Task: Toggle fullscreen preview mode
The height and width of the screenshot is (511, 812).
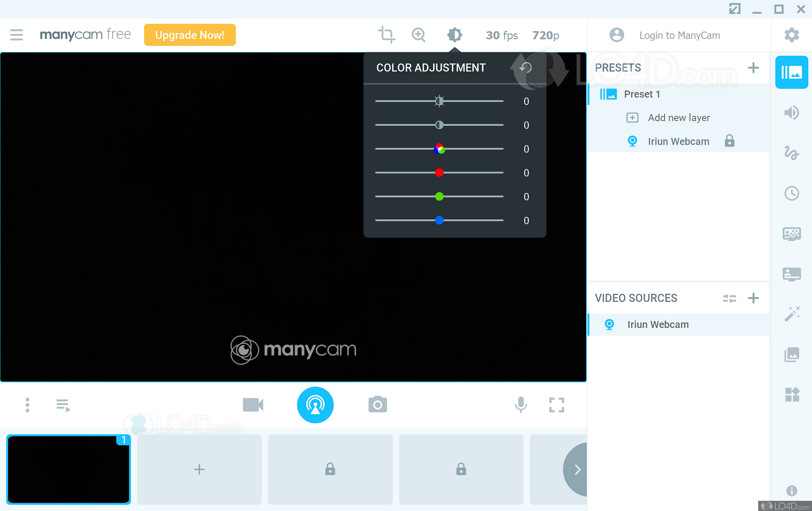Action: click(556, 405)
